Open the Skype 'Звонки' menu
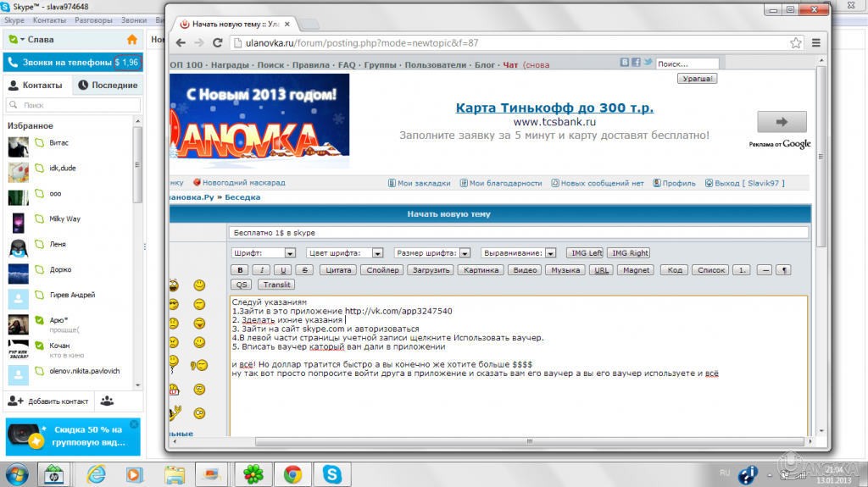Image resolution: width=868 pixels, height=487 pixels. tap(134, 20)
